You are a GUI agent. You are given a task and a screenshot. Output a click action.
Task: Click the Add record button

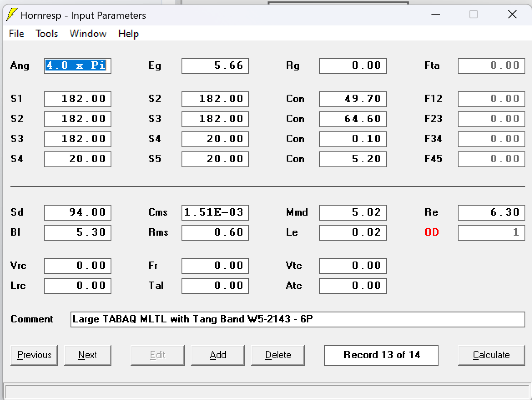(x=218, y=355)
